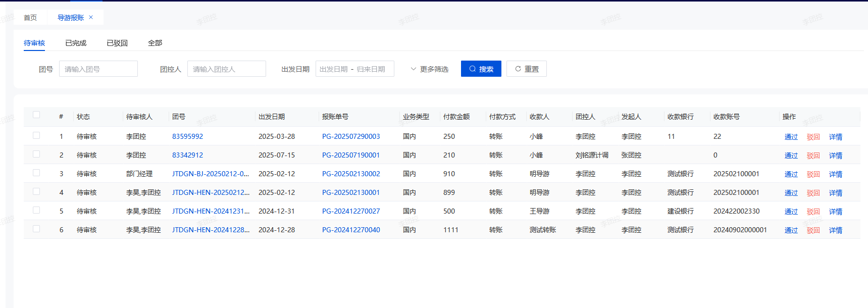Click the blue 搜索 search button

point(481,69)
